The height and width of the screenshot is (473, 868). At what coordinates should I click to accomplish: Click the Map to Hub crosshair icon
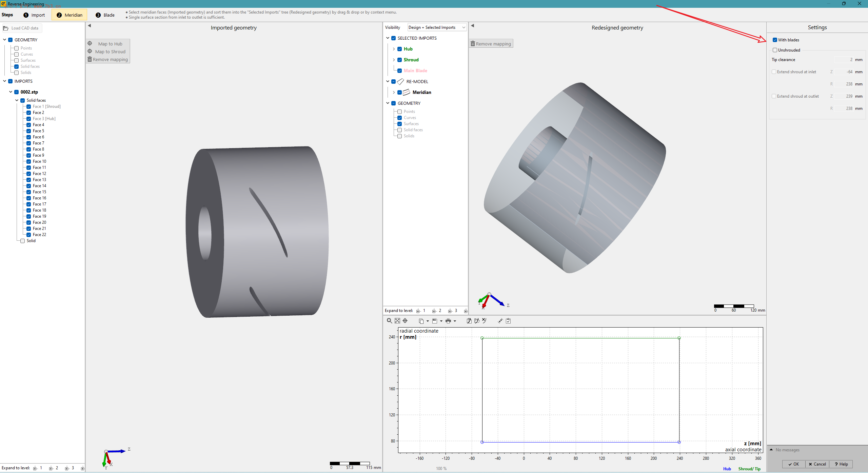coord(90,43)
